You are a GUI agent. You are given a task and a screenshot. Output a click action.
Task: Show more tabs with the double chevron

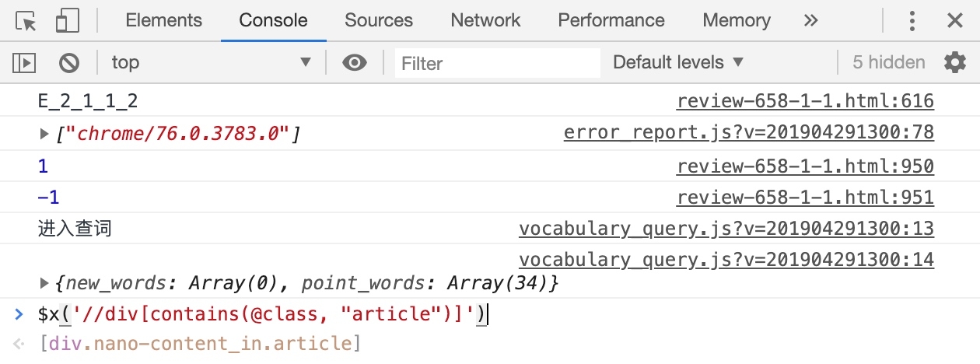810,21
